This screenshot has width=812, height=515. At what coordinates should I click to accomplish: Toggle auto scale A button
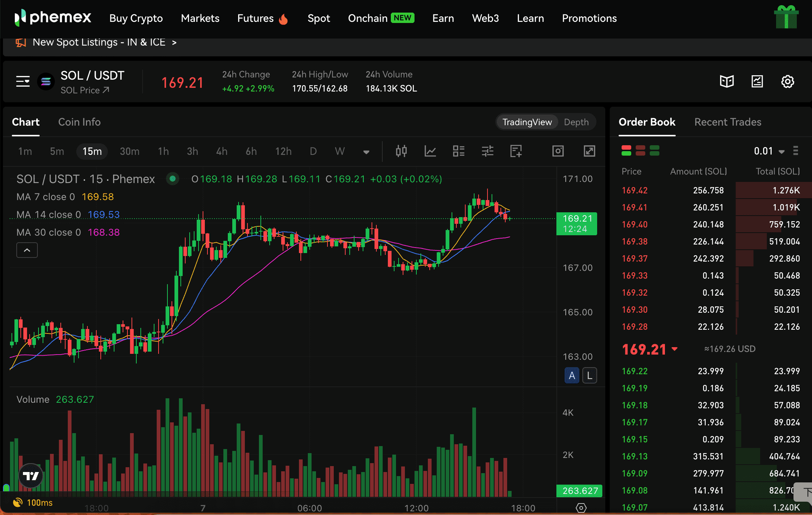[572, 376]
